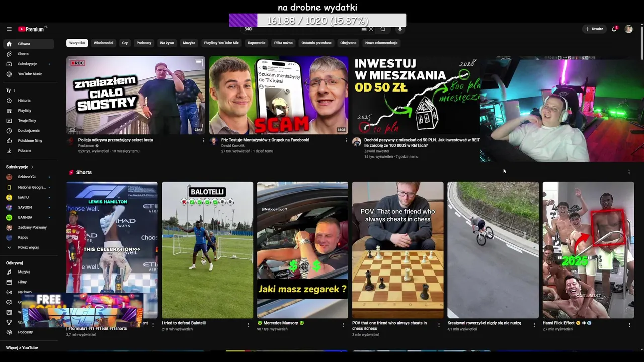
Task: Select the Podcasty filter chip
Action: tap(144, 43)
